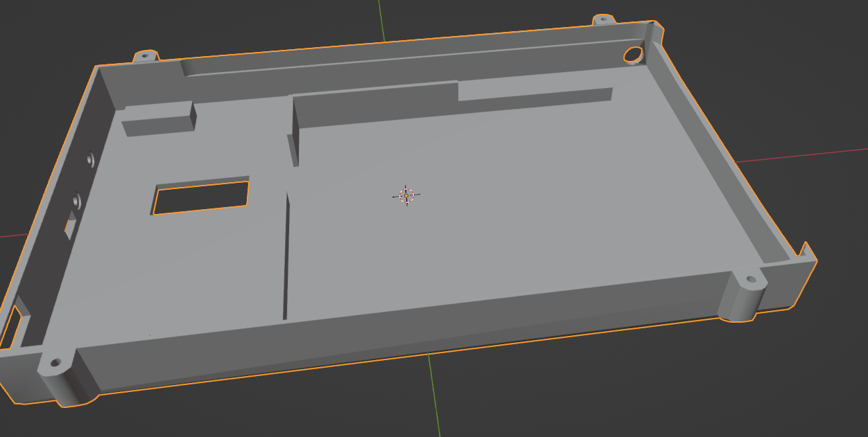
Task: Select the front-left corner post screw hole
Action: click(x=54, y=362)
